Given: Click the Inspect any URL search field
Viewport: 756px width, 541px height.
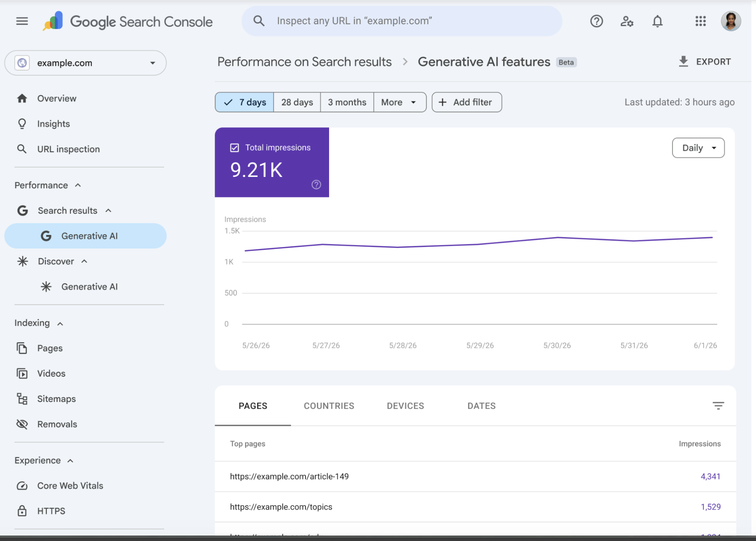Looking at the screenshot, I should point(402,21).
